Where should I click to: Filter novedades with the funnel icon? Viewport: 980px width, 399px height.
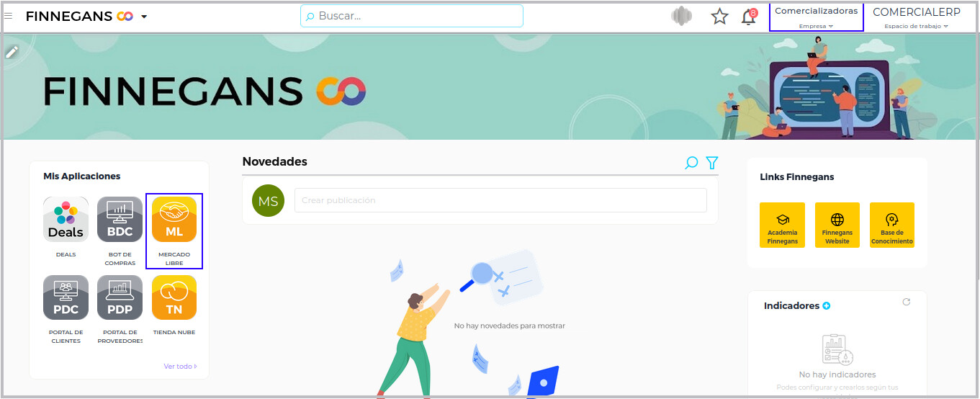point(712,163)
